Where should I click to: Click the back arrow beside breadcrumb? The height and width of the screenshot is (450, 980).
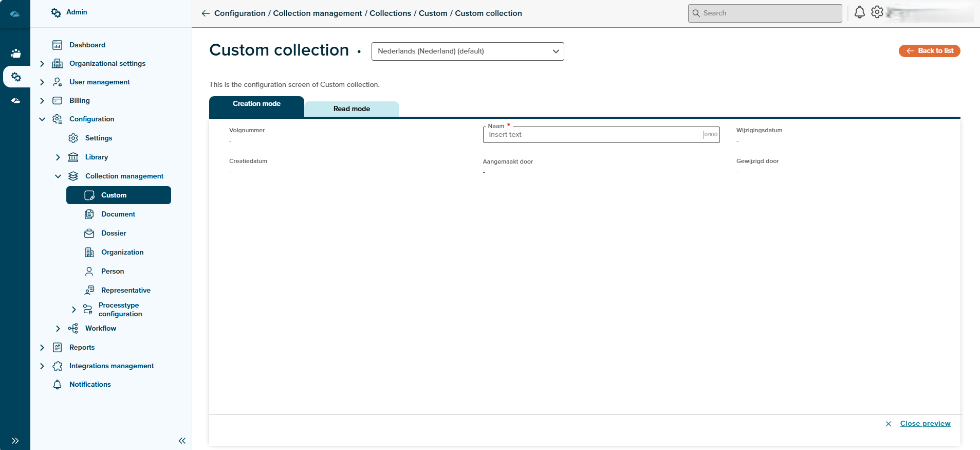(x=206, y=13)
